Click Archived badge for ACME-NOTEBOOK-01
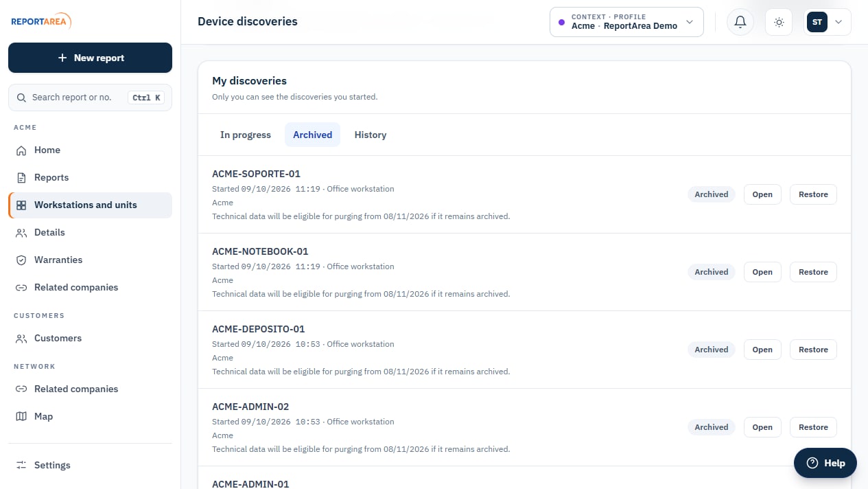This screenshot has width=868, height=489. [x=712, y=272]
